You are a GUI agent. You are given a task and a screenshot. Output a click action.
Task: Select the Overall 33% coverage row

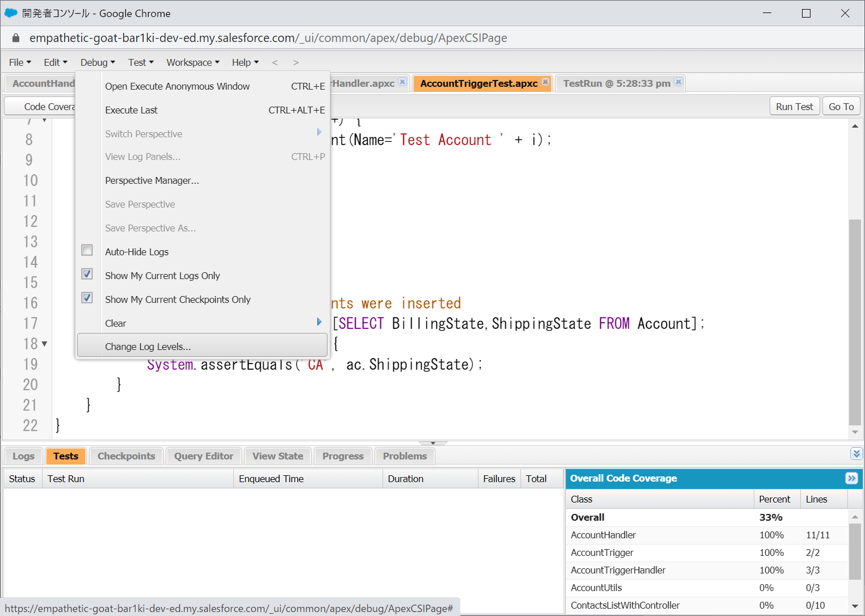707,517
